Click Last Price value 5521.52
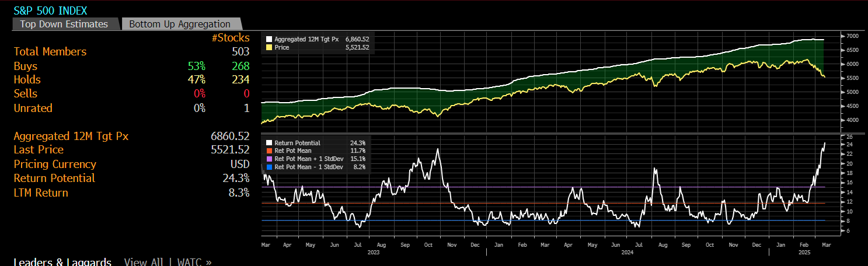This screenshot has height=266, width=868. [230, 150]
